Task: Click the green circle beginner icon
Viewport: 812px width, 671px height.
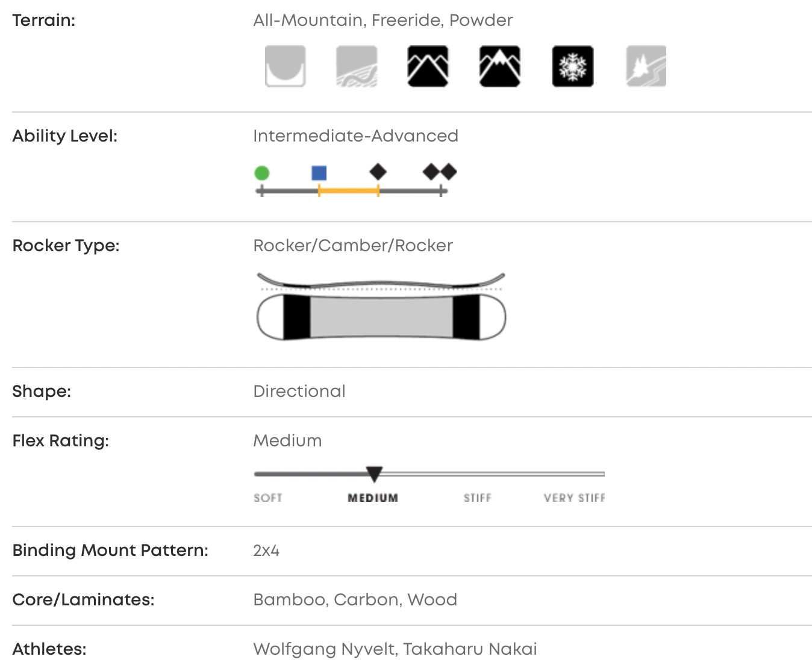Action: coord(261,173)
